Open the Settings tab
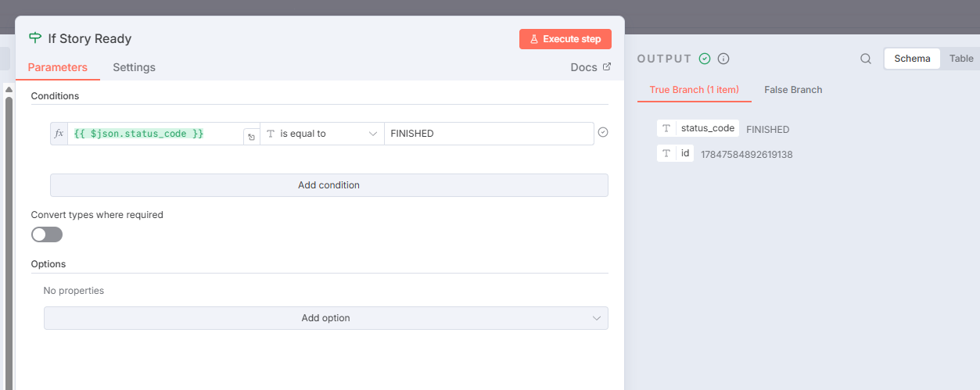980x390 pixels. pos(134,67)
